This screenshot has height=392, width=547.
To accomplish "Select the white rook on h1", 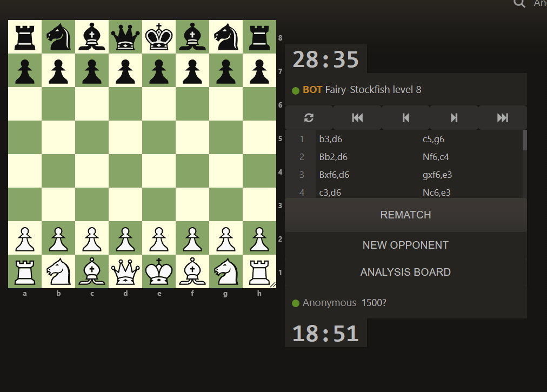I will [259, 271].
